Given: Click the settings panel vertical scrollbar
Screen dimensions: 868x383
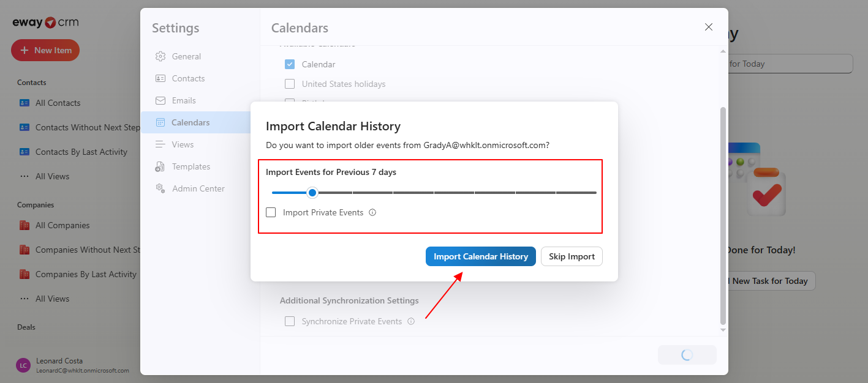Looking at the screenshot, I should click(723, 215).
